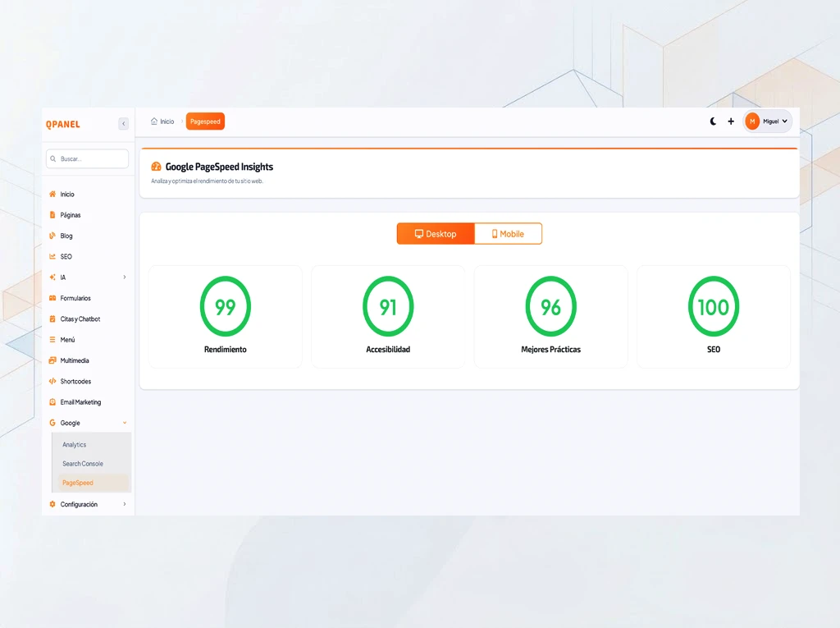Viewport: 840px width, 628px height.
Task: Click the IA sparkle icon
Action: click(x=52, y=277)
